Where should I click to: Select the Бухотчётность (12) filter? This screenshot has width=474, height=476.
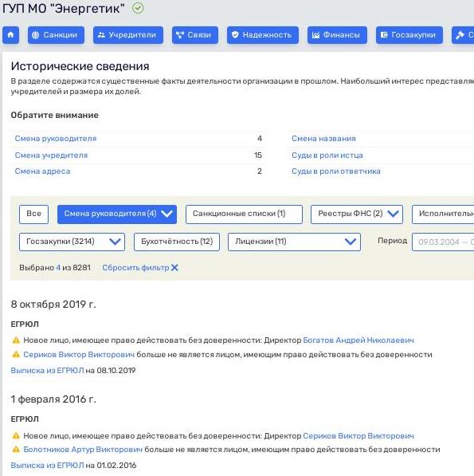177,242
